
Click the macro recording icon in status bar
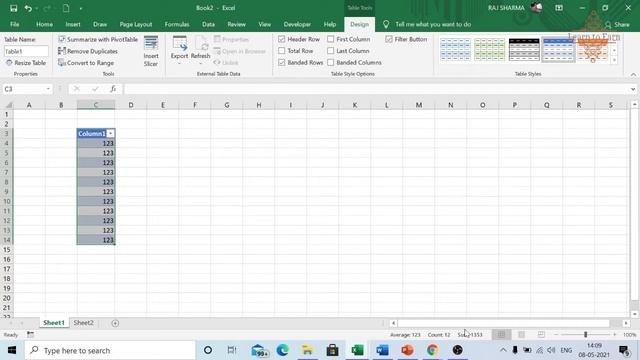click(x=30, y=335)
